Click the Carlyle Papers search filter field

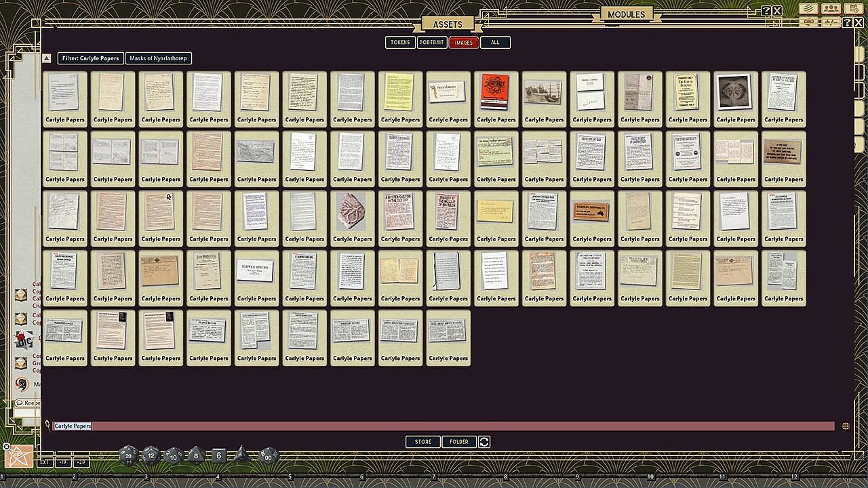[x=444, y=426]
